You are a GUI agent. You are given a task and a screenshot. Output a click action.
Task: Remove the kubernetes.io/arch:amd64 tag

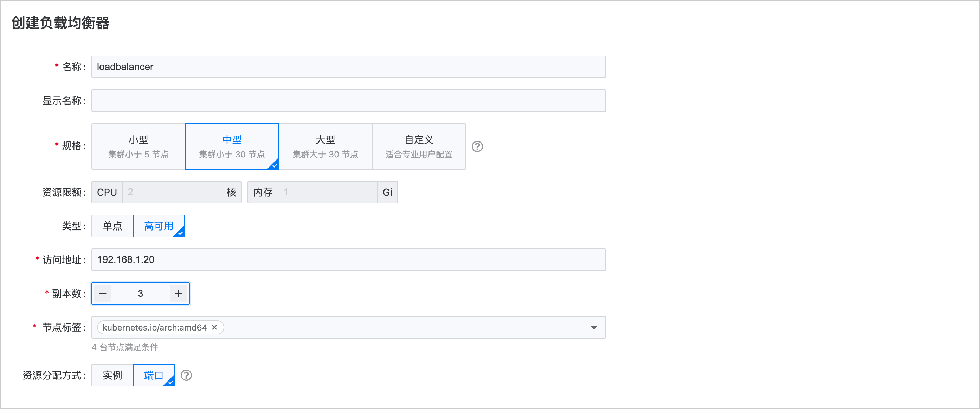click(x=214, y=327)
